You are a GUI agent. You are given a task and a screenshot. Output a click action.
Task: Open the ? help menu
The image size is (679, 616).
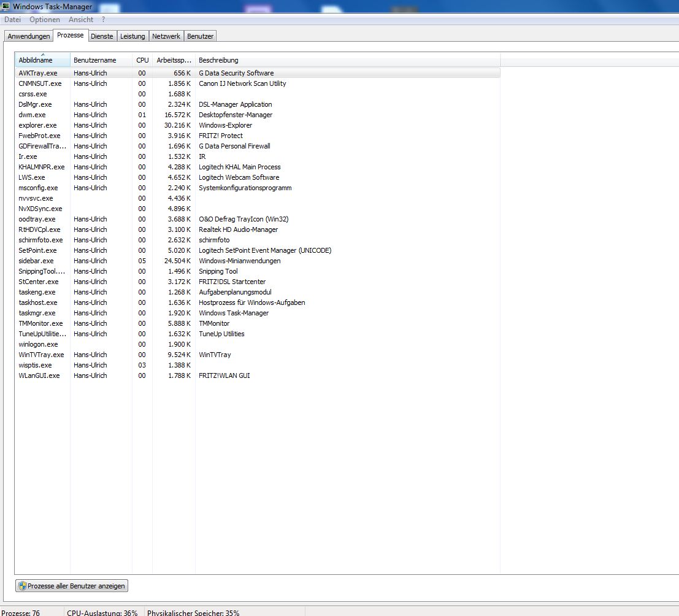(x=103, y=20)
